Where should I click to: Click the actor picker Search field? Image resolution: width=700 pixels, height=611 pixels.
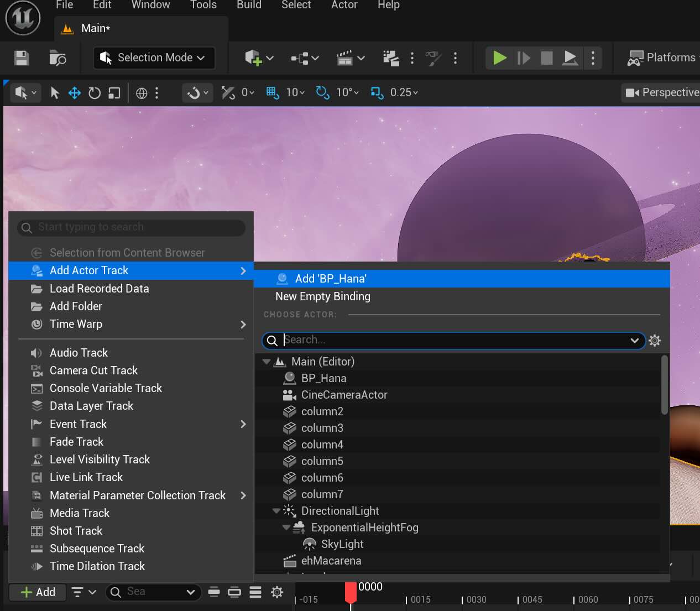point(452,340)
